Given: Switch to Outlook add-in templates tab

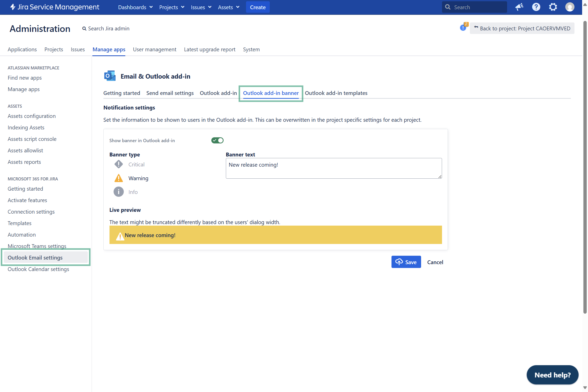Looking at the screenshot, I should (336, 93).
